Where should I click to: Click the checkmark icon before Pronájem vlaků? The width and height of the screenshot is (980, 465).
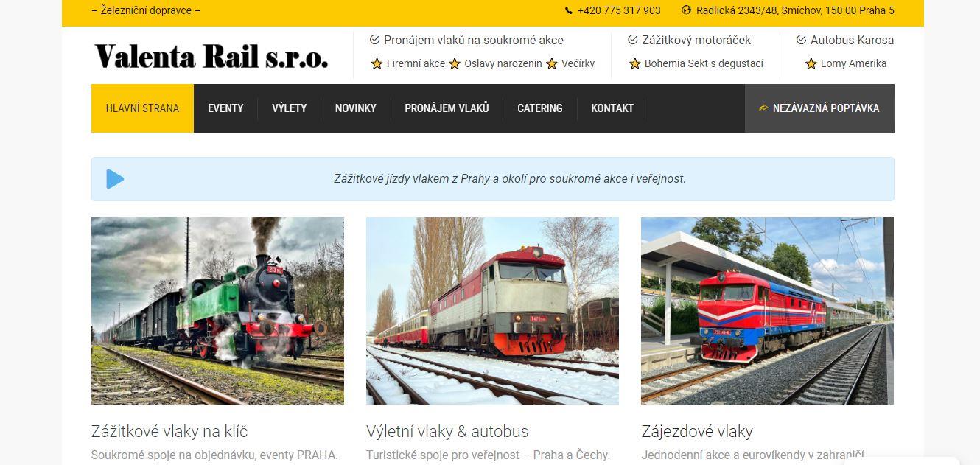374,40
